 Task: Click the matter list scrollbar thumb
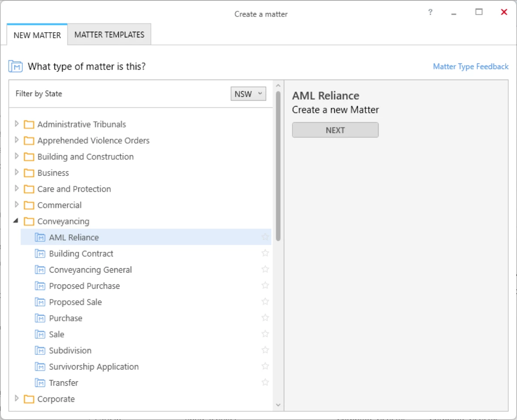coord(278,166)
